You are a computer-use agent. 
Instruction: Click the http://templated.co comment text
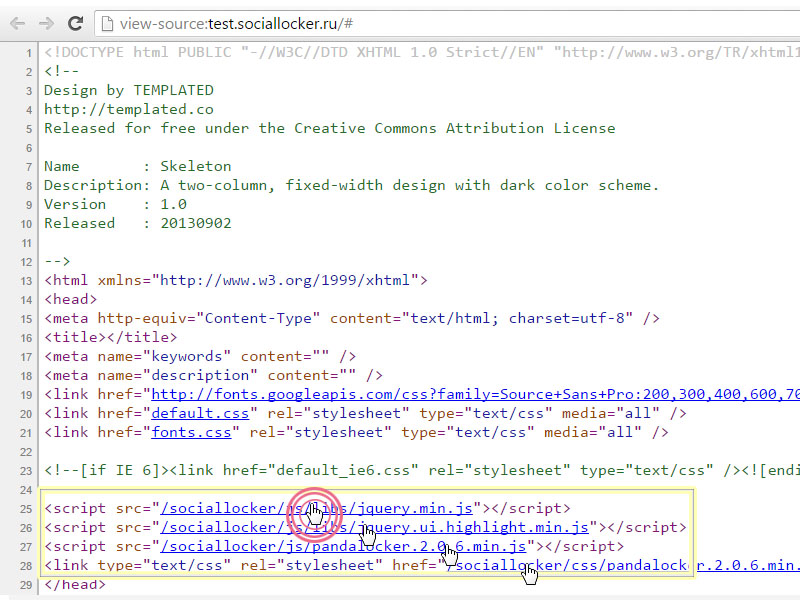point(128,109)
